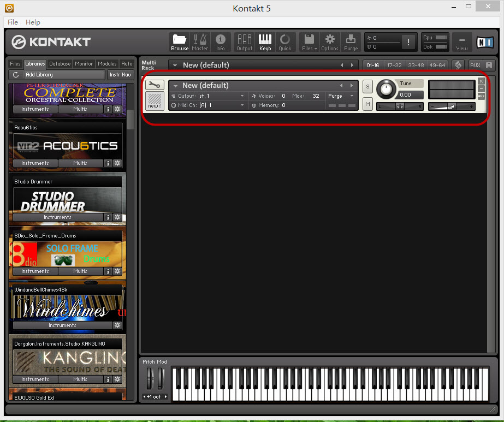This screenshot has height=422, width=504.
Task: Open the Quick load browser icon
Action: click(285, 42)
